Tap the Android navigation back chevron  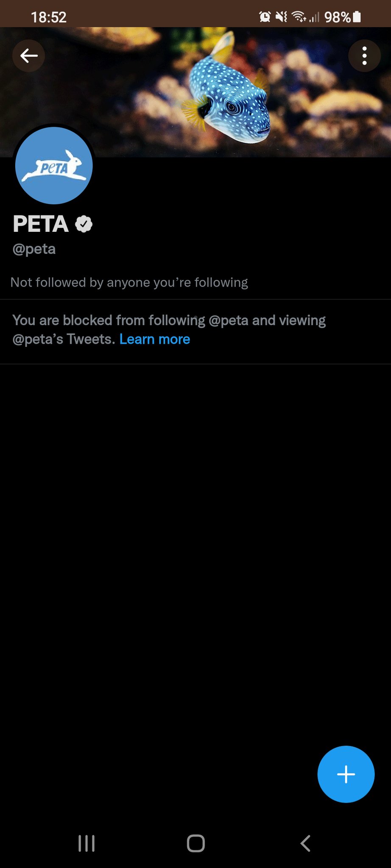tap(305, 843)
